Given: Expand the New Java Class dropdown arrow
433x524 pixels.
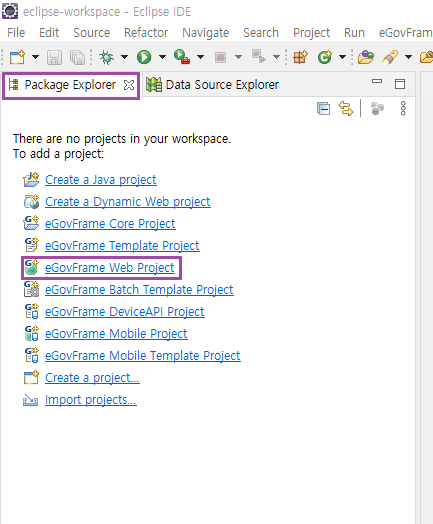Looking at the screenshot, I should pos(342,57).
